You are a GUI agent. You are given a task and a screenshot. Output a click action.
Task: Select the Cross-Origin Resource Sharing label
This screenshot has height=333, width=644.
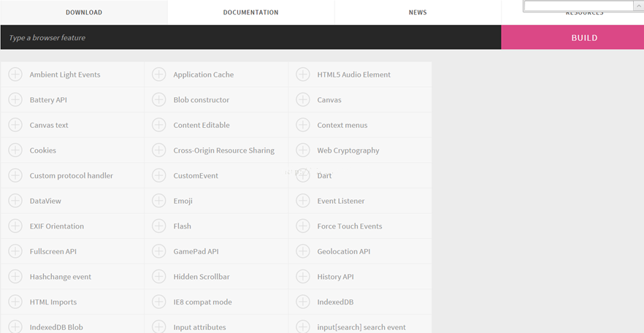(x=223, y=150)
